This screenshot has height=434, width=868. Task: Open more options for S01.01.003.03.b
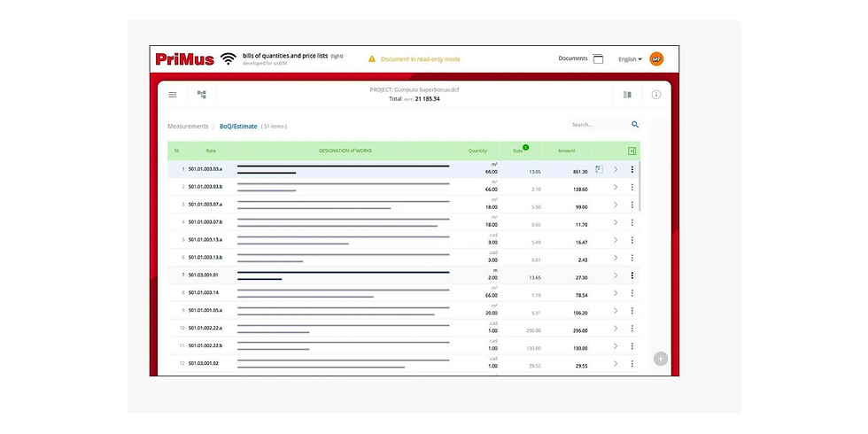pyautogui.click(x=632, y=187)
